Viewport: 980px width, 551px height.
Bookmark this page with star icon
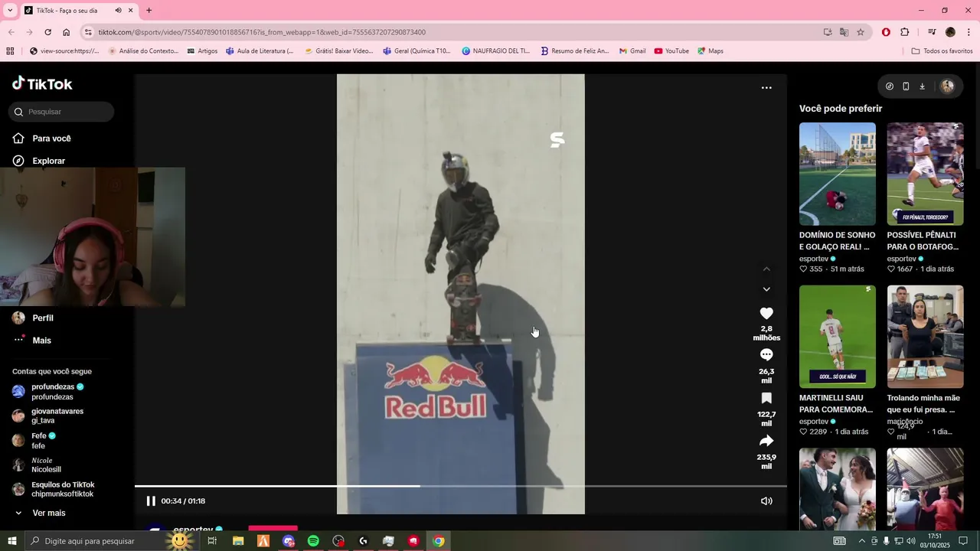point(861,32)
